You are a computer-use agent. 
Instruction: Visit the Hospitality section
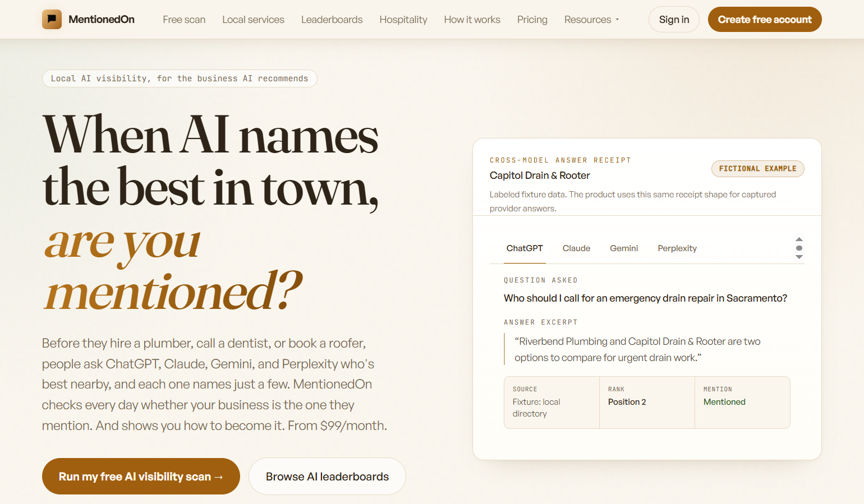403,20
